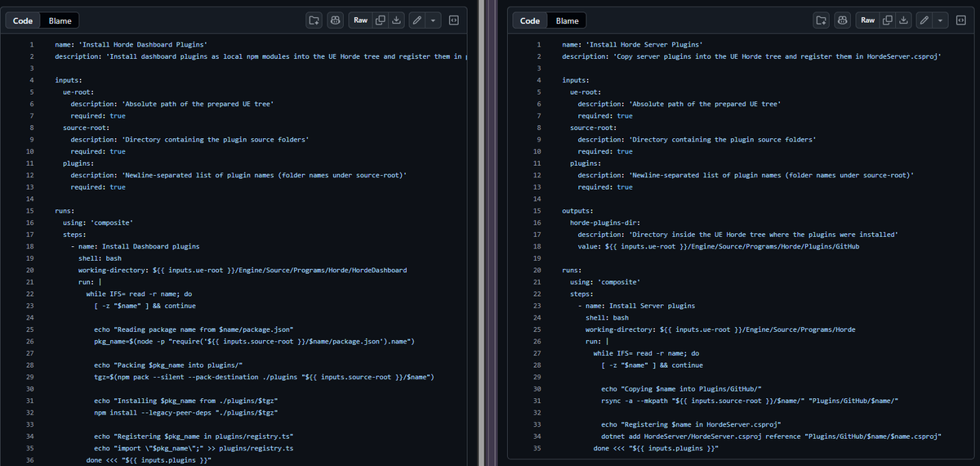980x466 pixels.
Task: Click pkg_name=$(node -p require line
Action: pyautogui.click(x=256, y=341)
